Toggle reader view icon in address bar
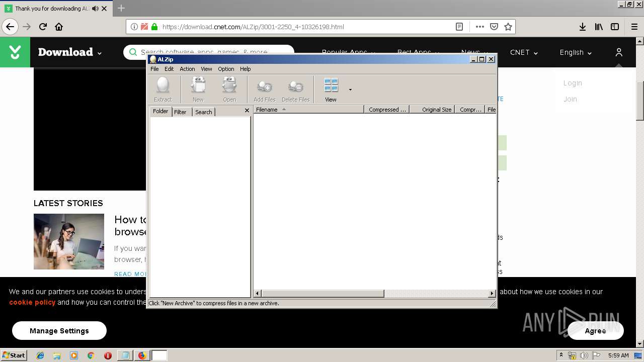The height and width of the screenshot is (362, 644). coord(459,27)
